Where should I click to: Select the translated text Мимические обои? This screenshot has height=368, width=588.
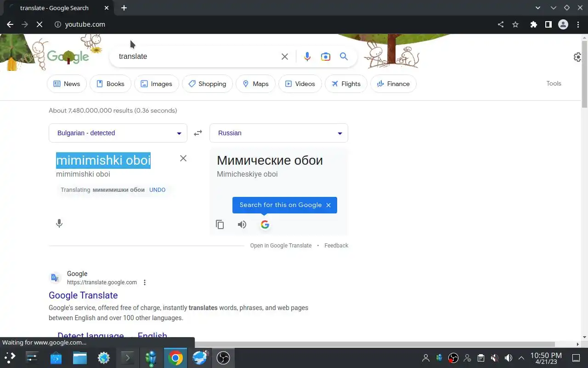[x=270, y=161]
